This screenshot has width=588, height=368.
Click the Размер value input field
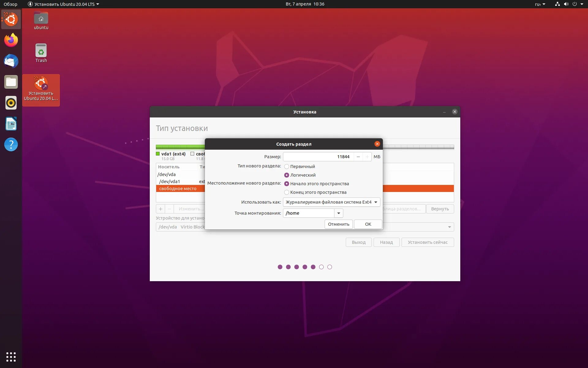(318, 157)
